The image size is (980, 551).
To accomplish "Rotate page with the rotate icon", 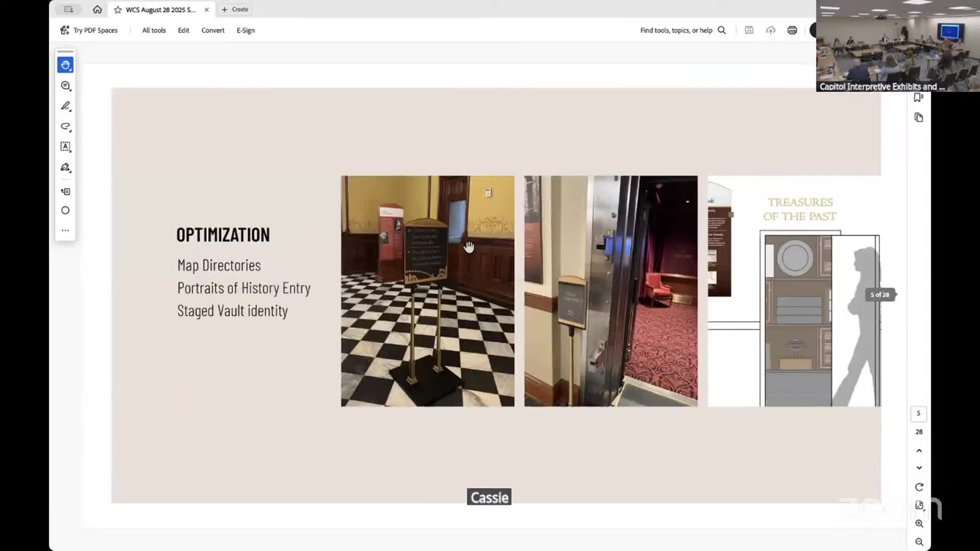I will click(919, 487).
